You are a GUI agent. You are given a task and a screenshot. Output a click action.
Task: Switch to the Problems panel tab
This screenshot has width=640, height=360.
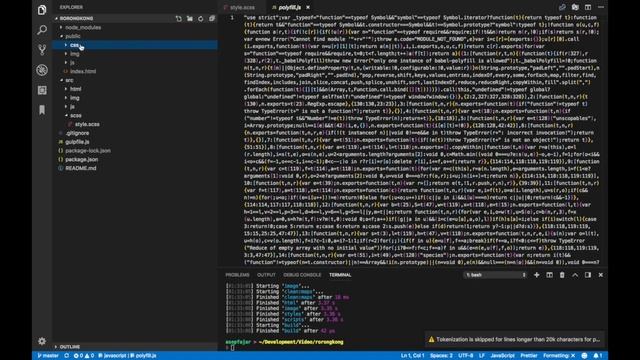[237, 275]
